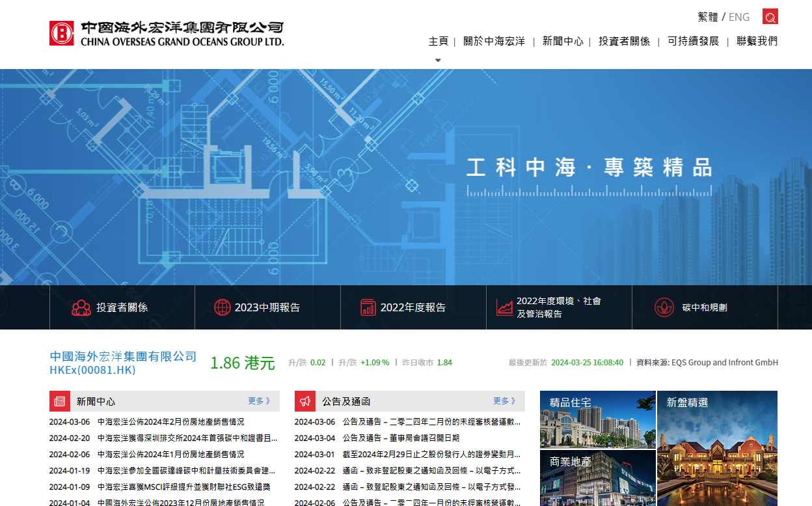Click the China Overseas Grand Oceans logo
The width and height of the screenshot is (812, 506).
pyautogui.click(x=167, y=33)
